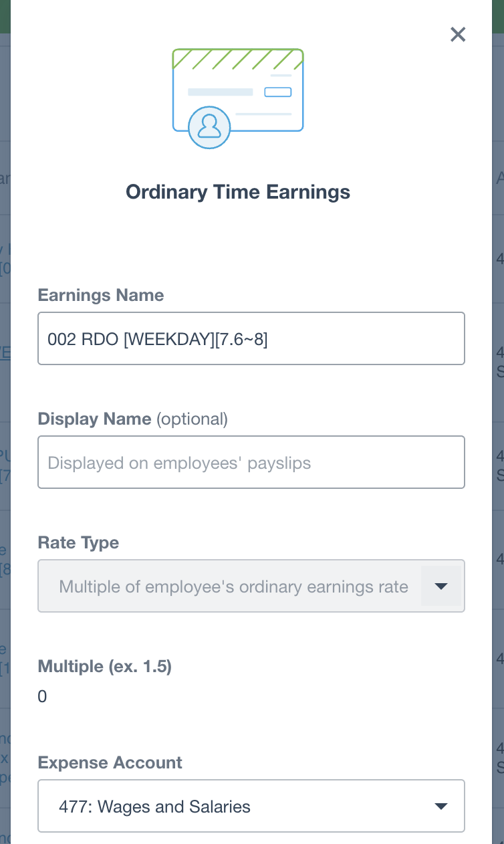Click the Earnings Name label
The width and height of the screenshot is (504, 844).
pyautogui.click(x=101, y=295)
